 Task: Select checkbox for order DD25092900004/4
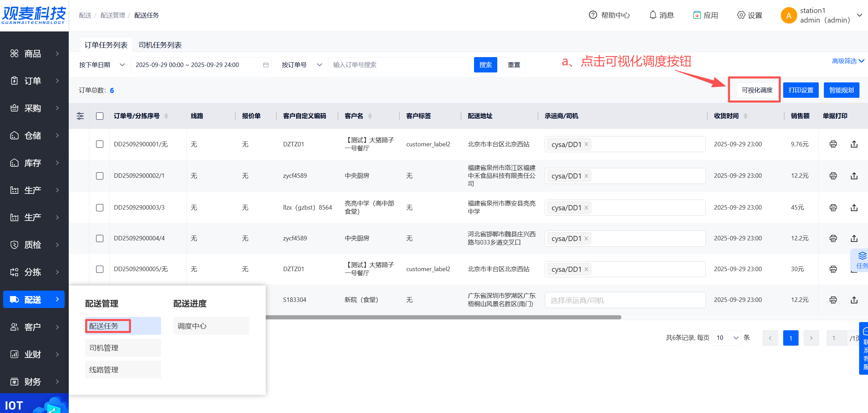(100, 238)
